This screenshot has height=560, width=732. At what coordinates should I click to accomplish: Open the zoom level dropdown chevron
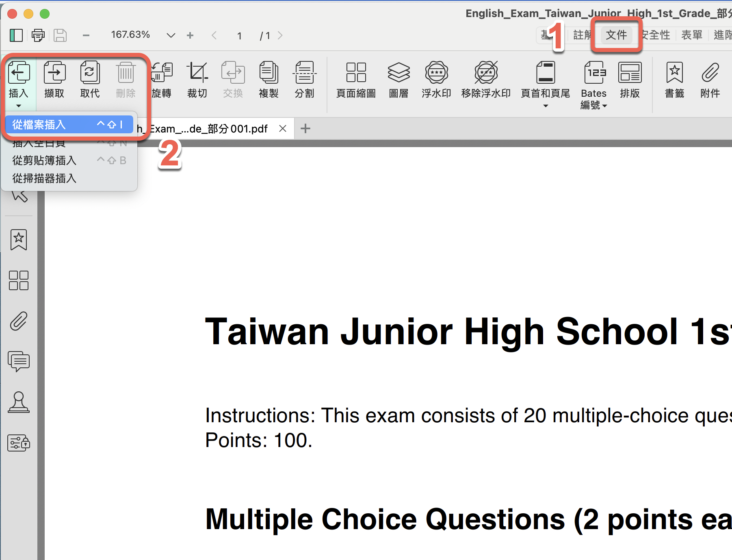point(171,35)
